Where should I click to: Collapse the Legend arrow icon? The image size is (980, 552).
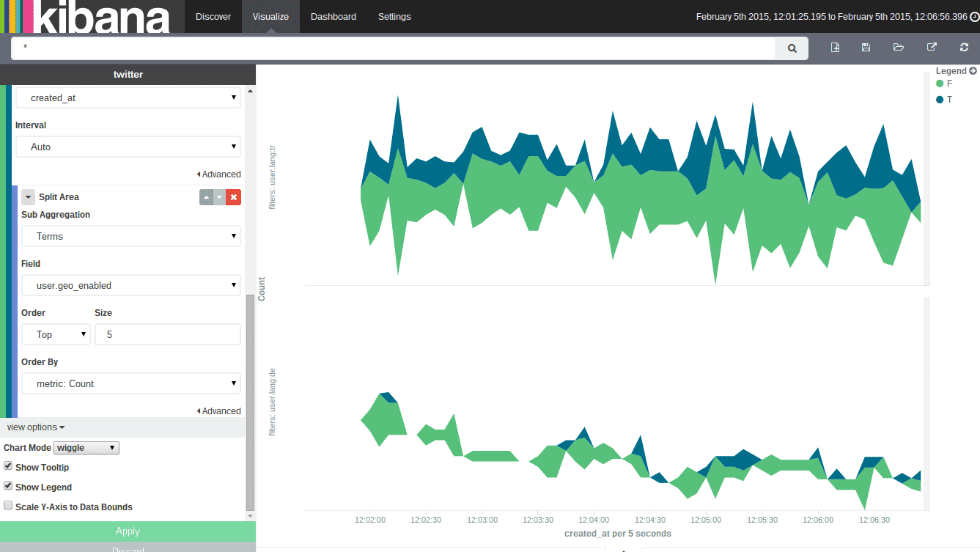point(973,71)
